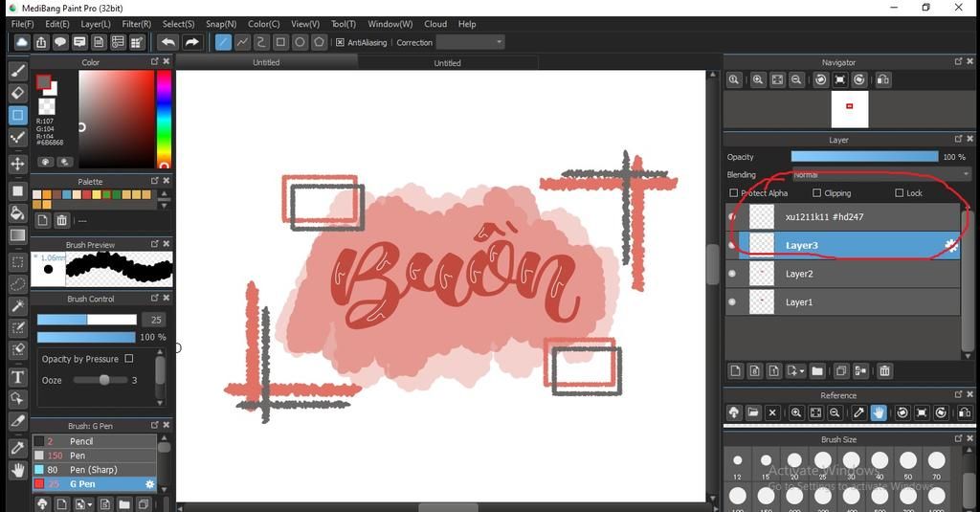This screenshot has height=512, width=980.
Task: Open the Cloud menu
Action: point(435,24)
